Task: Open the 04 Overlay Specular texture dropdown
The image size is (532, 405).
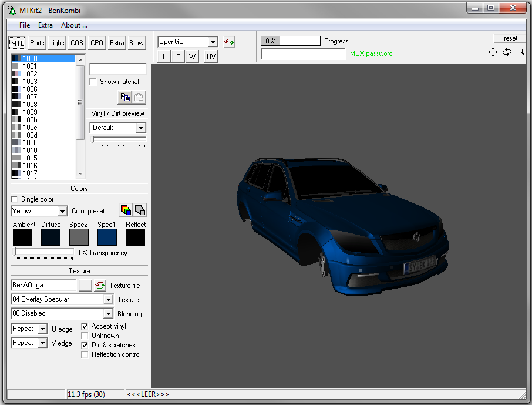Action: (107, 300)
